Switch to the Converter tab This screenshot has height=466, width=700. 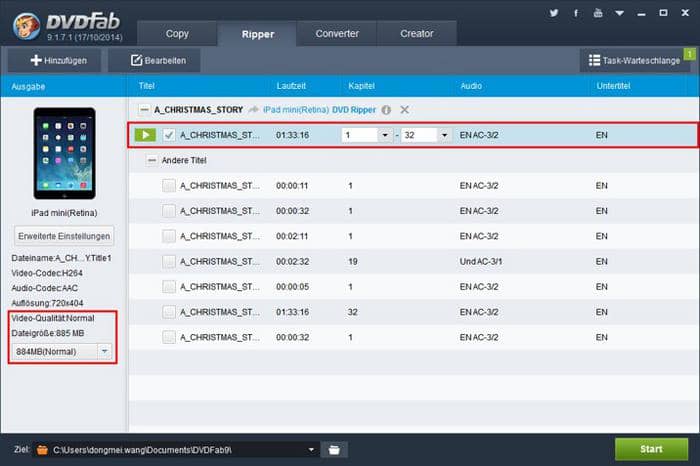click(337, 33)
